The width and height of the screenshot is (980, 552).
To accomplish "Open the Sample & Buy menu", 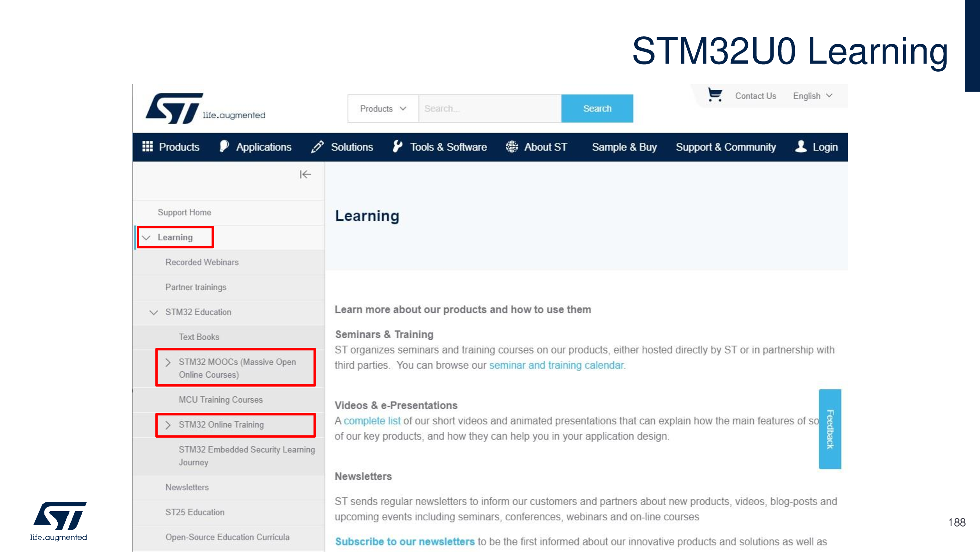I will [624, 147].
